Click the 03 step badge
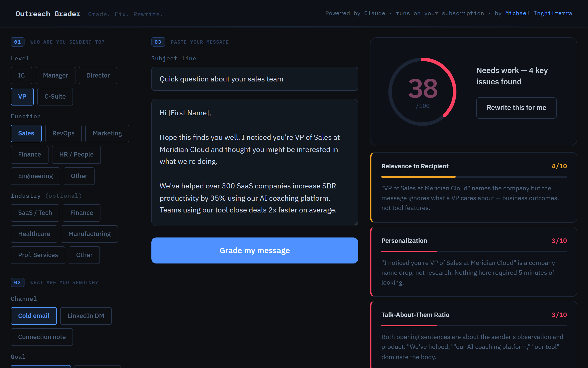Viewport: 588px width, 368px height. 158,42
